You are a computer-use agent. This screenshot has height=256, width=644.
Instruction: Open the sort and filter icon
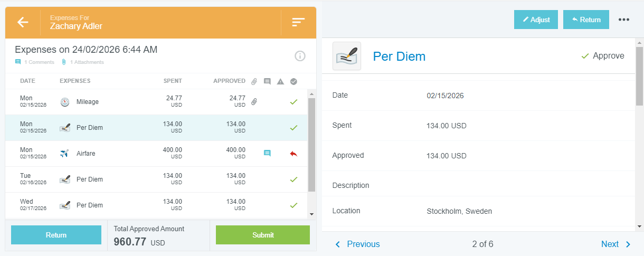coord(298,22)
